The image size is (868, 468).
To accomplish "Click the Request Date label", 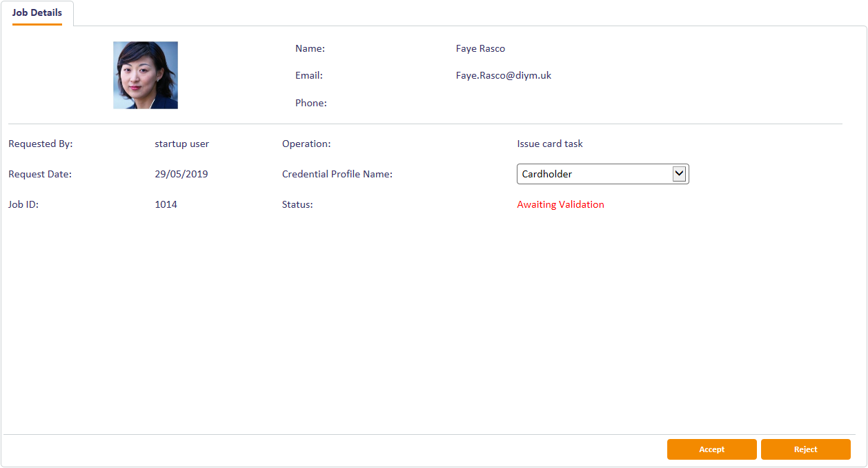I will point(40,175).
